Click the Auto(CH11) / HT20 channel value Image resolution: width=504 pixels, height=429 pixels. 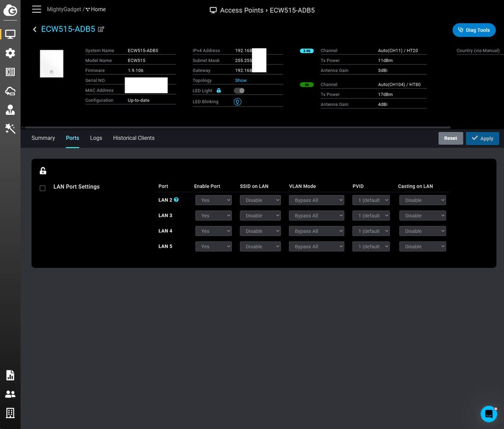pyautogui.click(x=398, y=51)
